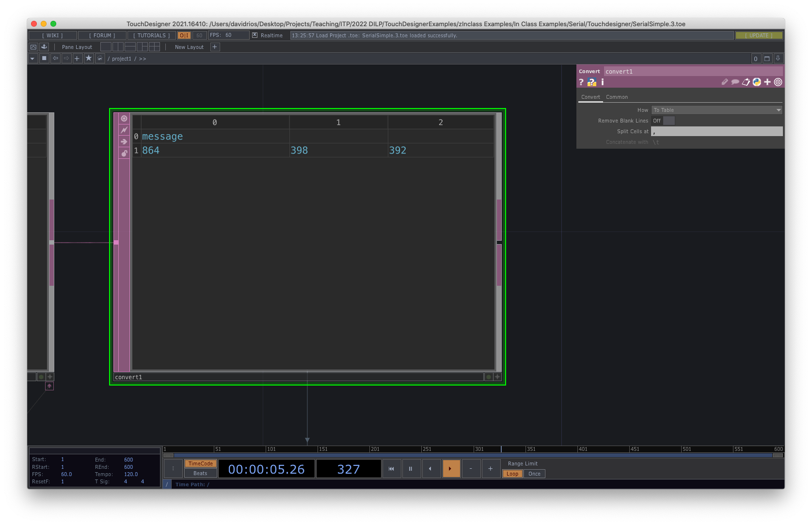Click the play reverse button
This screenshot has width=812, height=525.
[x=431, y=469]
